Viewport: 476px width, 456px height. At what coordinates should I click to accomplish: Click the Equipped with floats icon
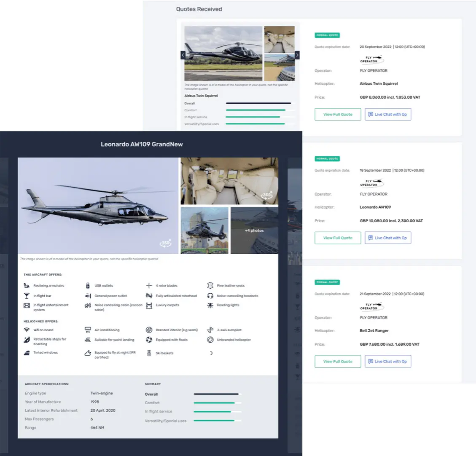(x=149, y=340)
